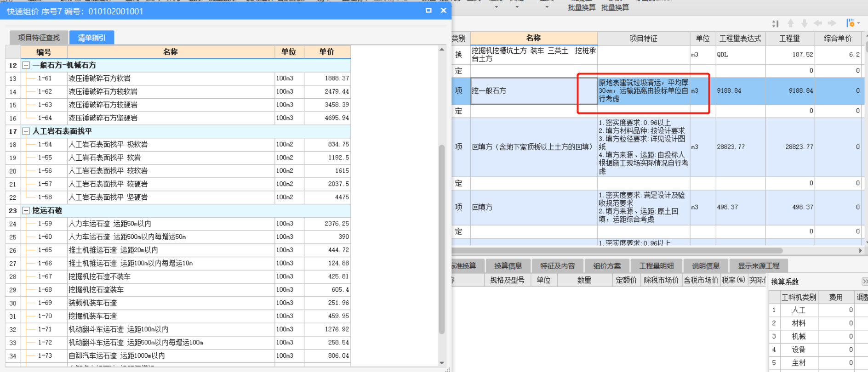Screen dimensions: 868x372
Task: Click the right arrow (demote) icon in the toolbar
Action: (832, 23)
